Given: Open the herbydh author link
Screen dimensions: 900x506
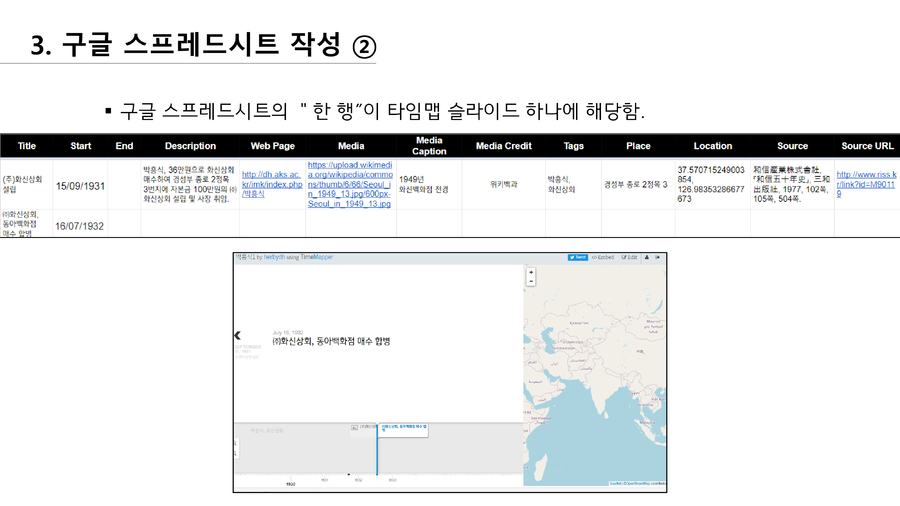Looking at the screenshot, I should coord(274,257).
